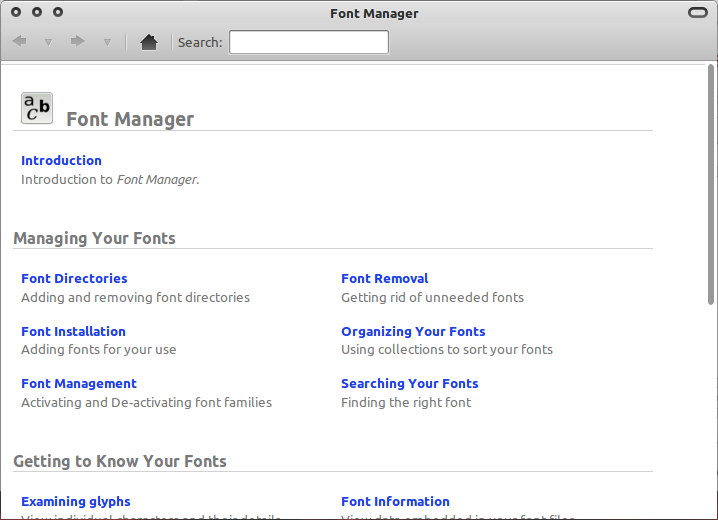718x520 pixels.
Task: Go to the help home page icon
Action: point(149,42)
